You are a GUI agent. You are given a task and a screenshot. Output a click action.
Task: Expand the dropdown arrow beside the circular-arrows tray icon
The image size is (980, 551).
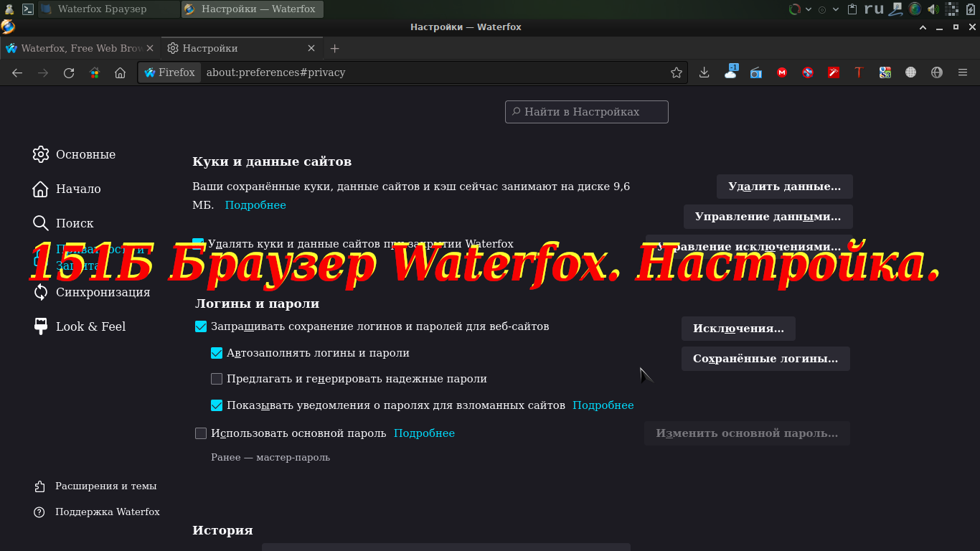(809, 9)
